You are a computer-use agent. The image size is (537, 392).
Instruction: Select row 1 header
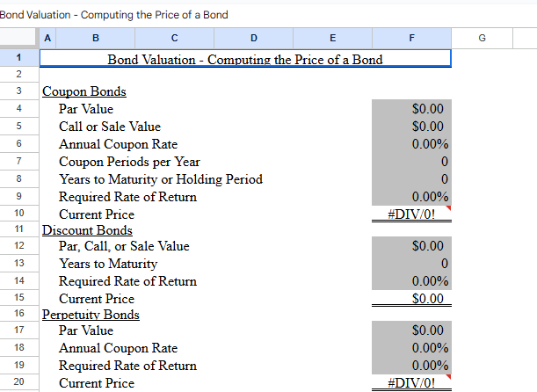pos(18,58)
